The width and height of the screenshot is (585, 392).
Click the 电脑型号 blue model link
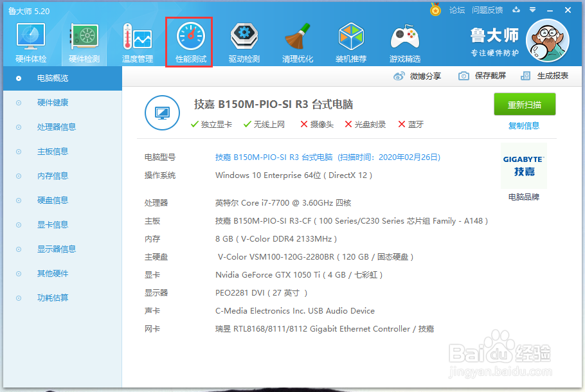tap(328, 157)
